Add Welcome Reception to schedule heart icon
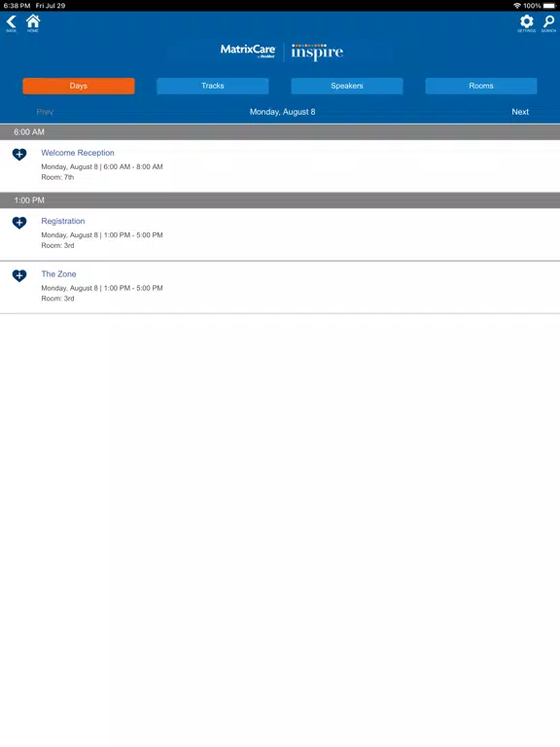This screenshot has width=560, height=747. tap(19, 155)
